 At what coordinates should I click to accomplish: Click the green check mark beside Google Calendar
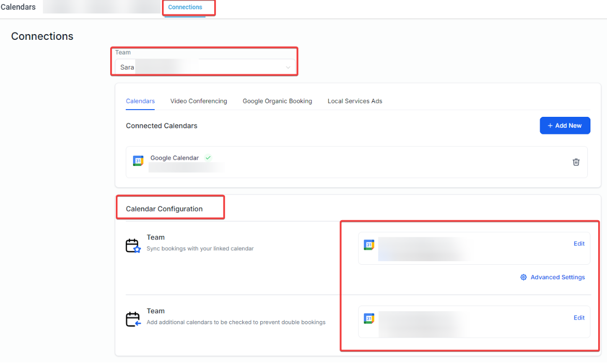coord(208,158)
